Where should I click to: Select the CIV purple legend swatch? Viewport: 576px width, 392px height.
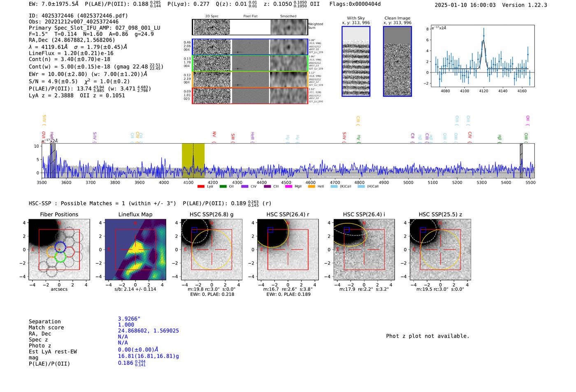pyautogui.click(x=245, y=187)
